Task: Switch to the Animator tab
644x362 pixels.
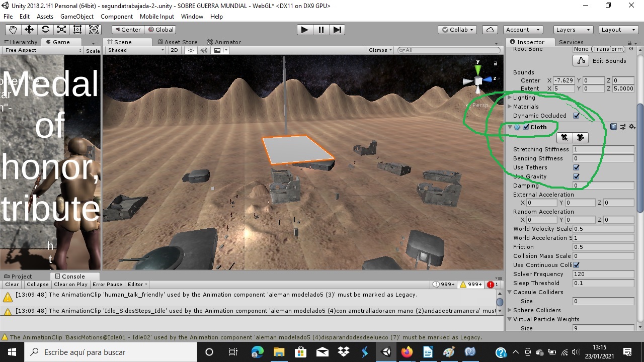Action: tap(224, 42)
